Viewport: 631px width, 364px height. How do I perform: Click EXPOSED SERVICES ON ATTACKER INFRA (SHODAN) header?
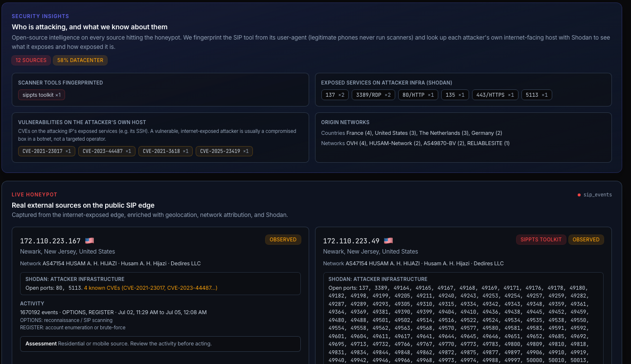(386, 83)
